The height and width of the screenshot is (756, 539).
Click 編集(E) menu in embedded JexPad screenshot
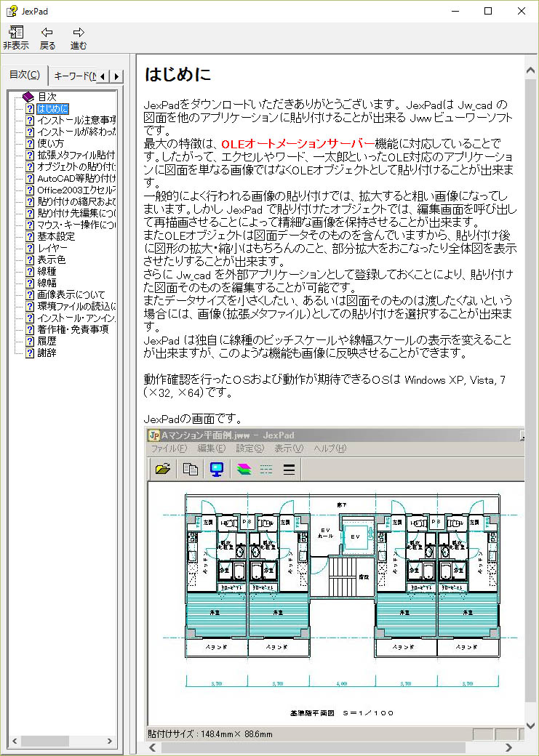click(212, 449)
